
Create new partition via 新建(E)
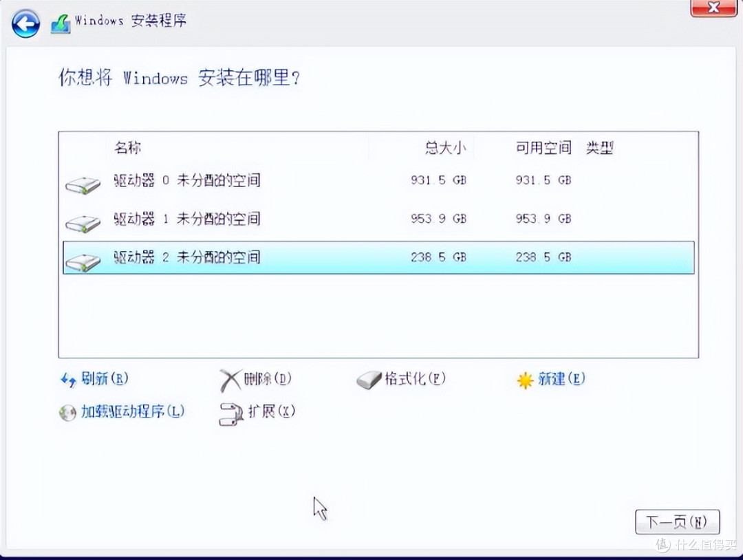coord(562,378)
